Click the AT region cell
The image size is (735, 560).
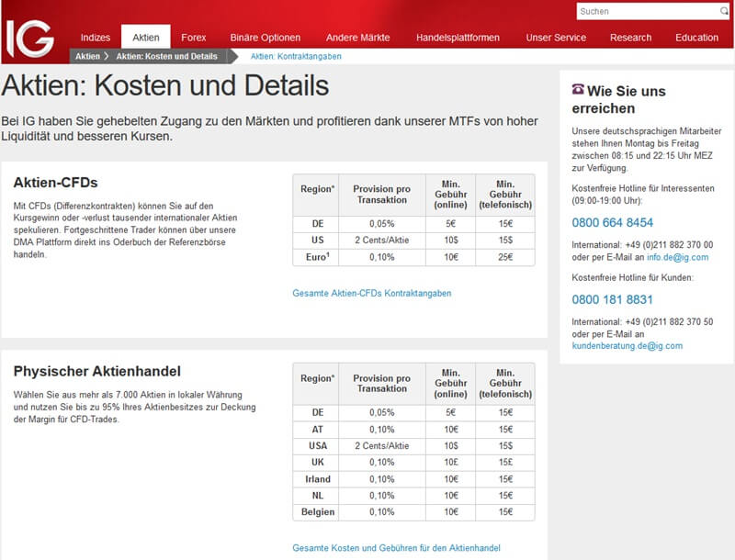click(x=317, y=430)
